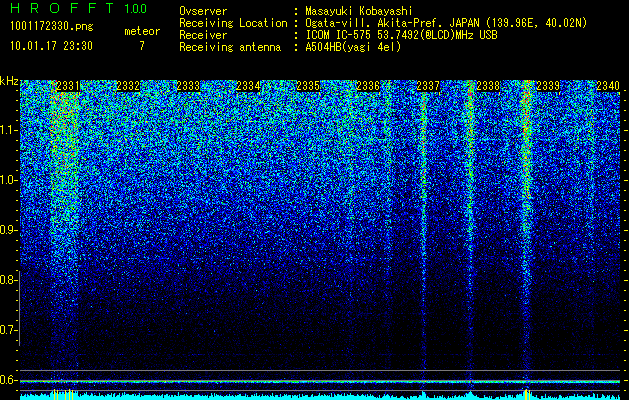The image size is (629, 400).
Task: Click the Ovserver field label
Action: pos(203,12)
